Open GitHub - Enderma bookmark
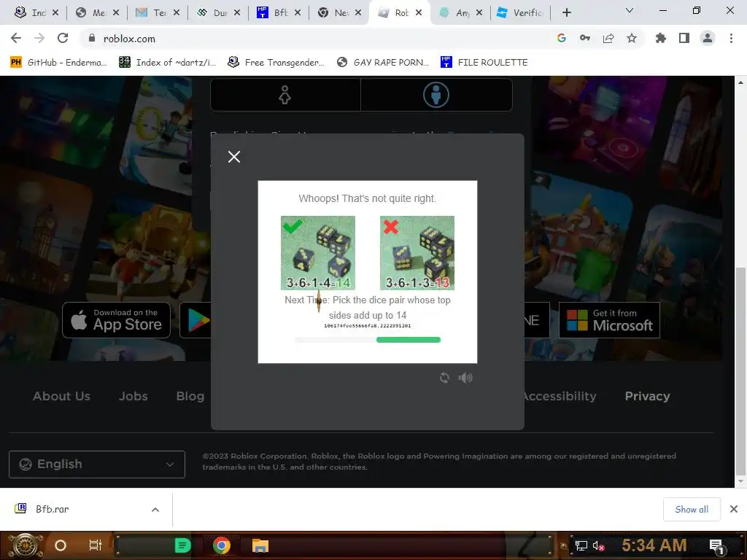 pos(59,63)
